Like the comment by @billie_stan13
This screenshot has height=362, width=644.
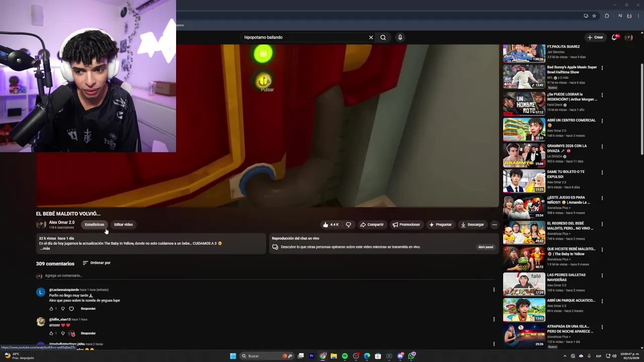(51, 333)
